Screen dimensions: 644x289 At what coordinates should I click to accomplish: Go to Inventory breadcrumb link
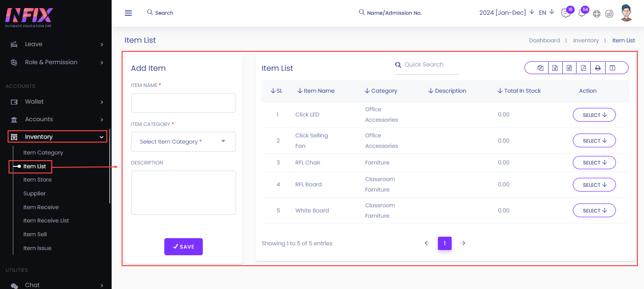pos(586,40)
